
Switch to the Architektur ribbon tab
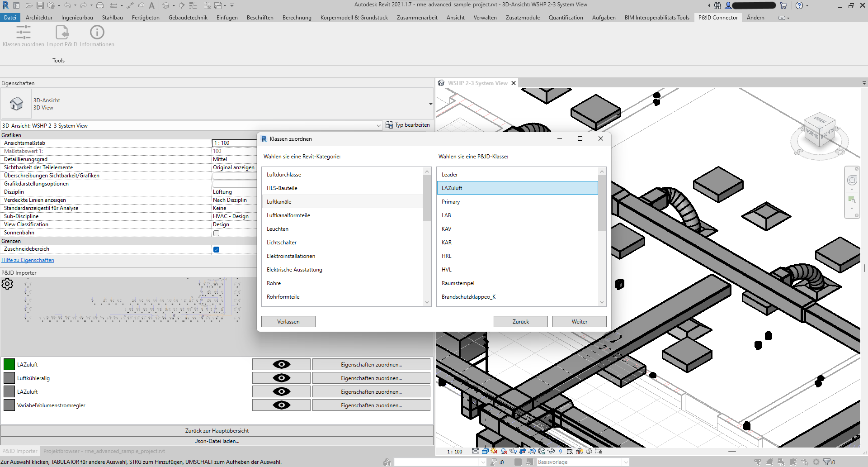coord(39,17)
